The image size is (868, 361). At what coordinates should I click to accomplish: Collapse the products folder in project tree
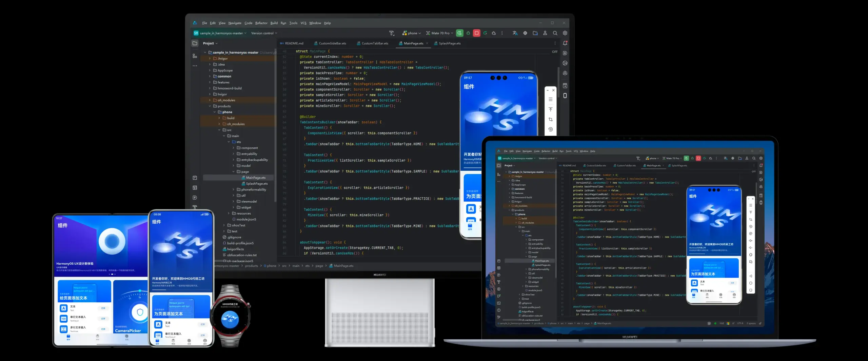click(210, 106)
